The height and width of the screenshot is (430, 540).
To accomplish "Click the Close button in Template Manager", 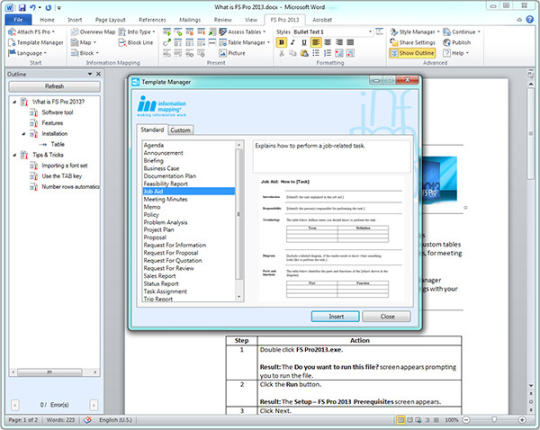I will pyautogui.click(x=386, y=316).
